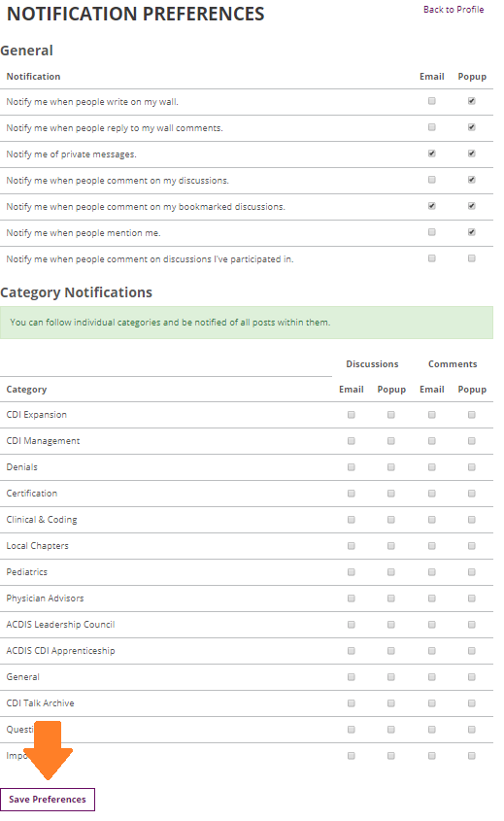Screen dimensions: 504x821
Task: Enable Clinical & Coding Comments Email
Action: (432, 520)
